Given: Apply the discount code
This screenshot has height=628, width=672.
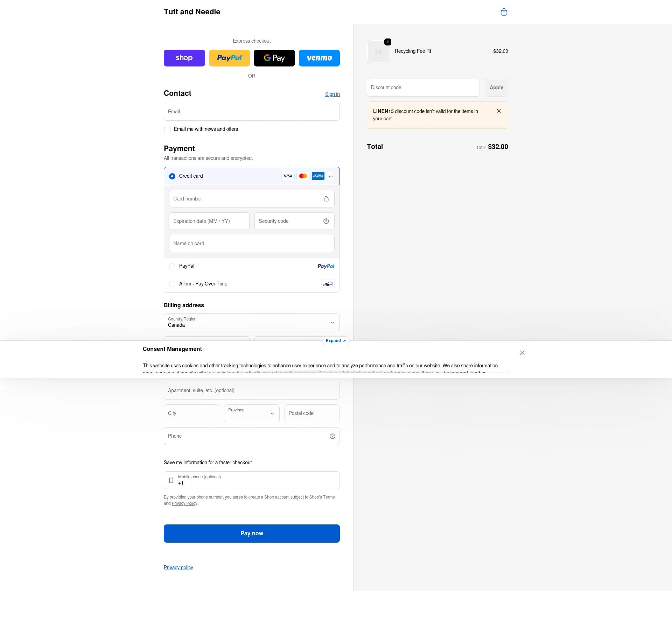Looking at the screenshot, I should 496,88.
